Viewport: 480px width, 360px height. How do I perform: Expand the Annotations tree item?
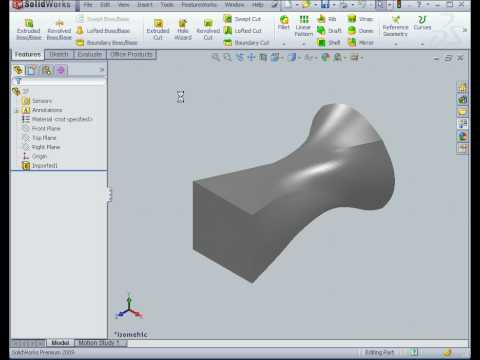(x=17, y=110)
